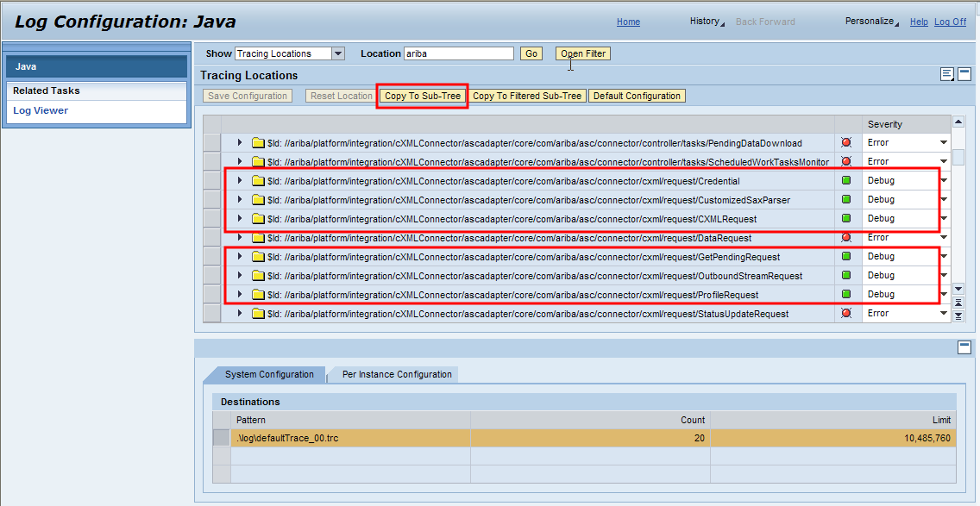Viewport: 980px width, 506px height.
Task: Click the Copy To Sub-Tree button
Action: [x=422, y=96]
